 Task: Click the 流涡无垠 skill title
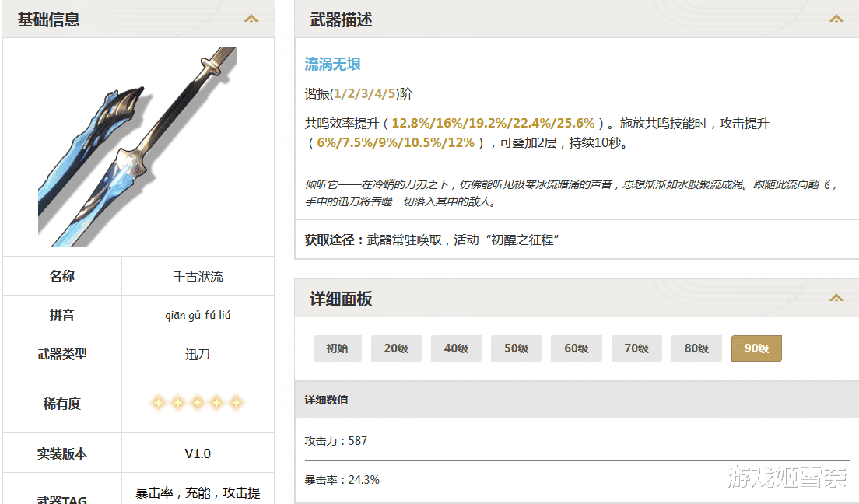click(x=332, y=65)
